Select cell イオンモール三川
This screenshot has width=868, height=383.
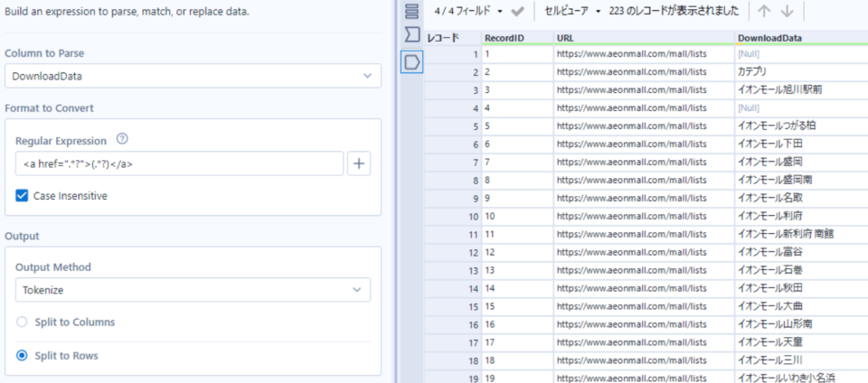801,360
